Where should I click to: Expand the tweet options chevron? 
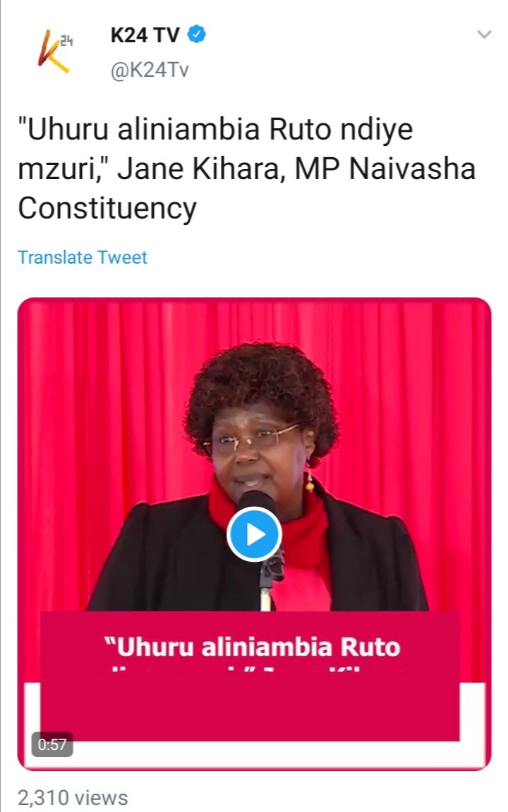click(484, 34)
